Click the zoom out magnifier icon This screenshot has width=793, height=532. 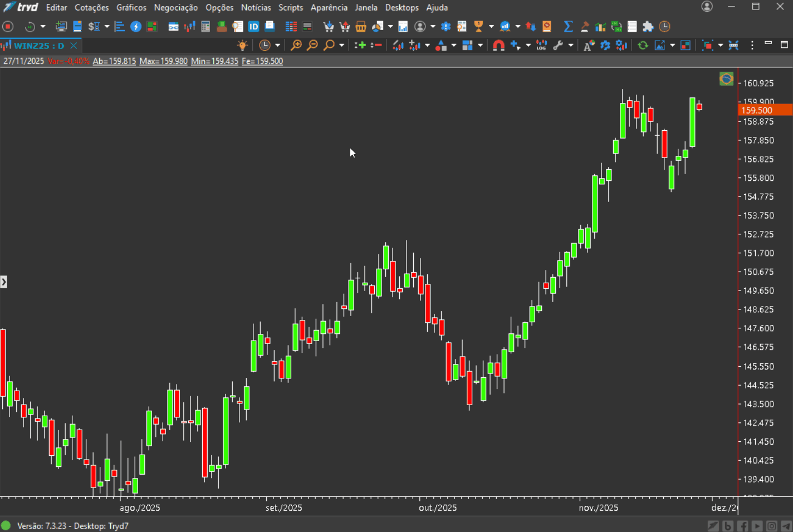pyautogui.click(x=312, y=45)
